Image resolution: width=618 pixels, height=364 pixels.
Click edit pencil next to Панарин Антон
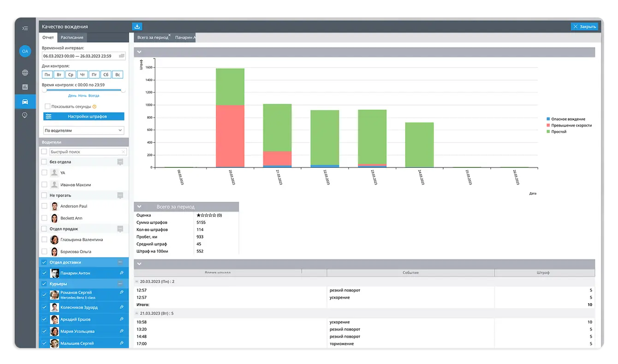coord(122,273)
